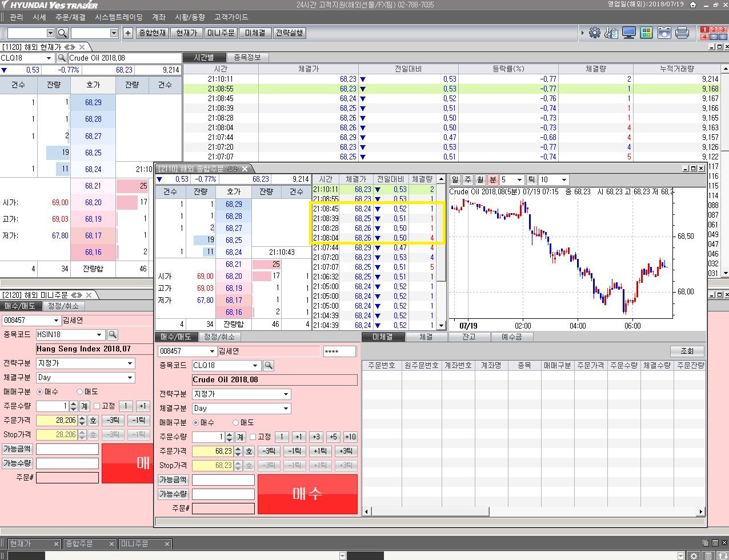
Task: Click the screen capture camera icon
Action: (664, 33)
